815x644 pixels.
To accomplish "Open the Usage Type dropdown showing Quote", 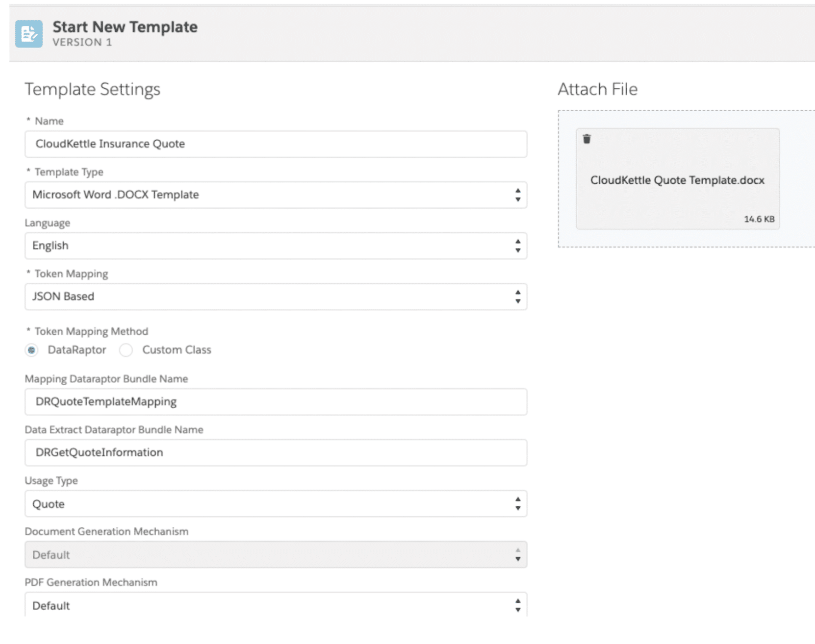I will 276,504.
